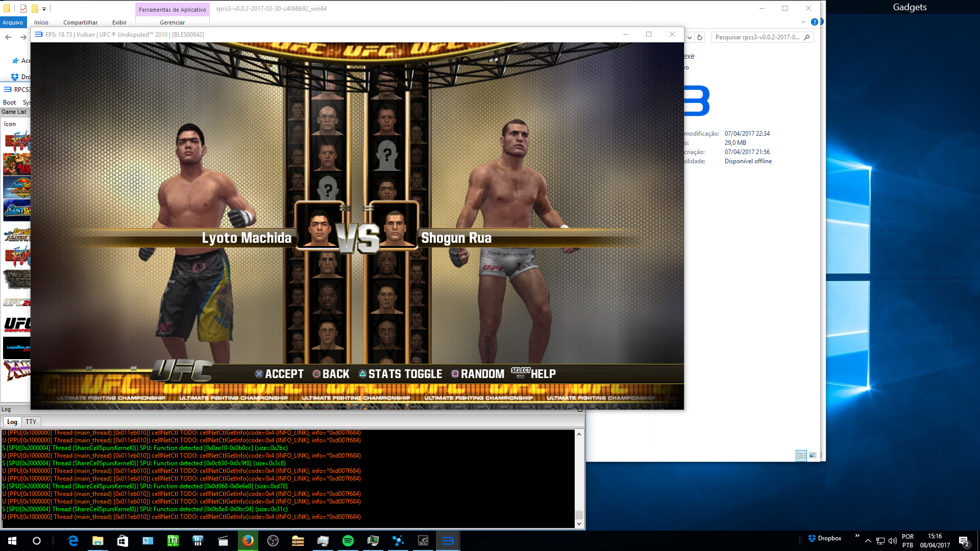The height and width of the screenshot is (551, 980).
Task: Click the Explorer back arrow
Action: (x=8, y=37)
